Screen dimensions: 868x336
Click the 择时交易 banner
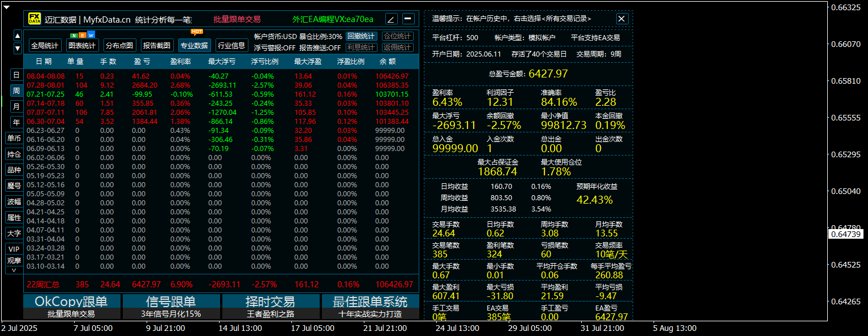click(x=270, y=301)
